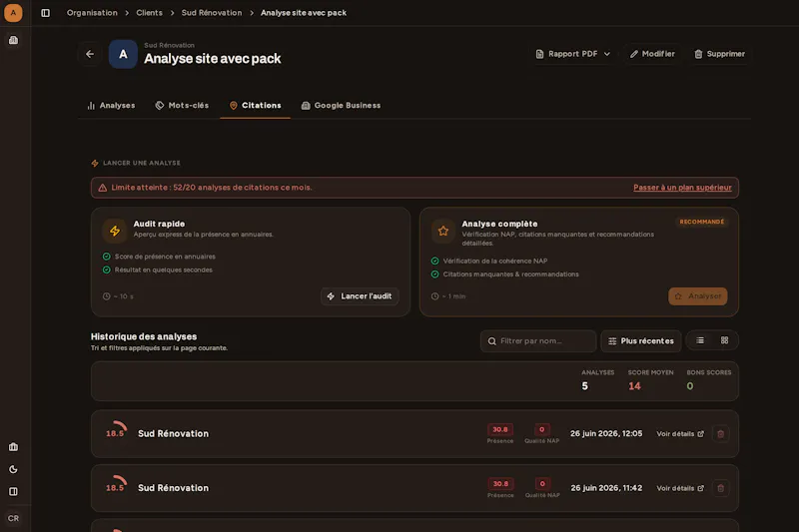Viewport: 799px width, 532px height.
Task: Open Rapport PDF dropdown
Action: point(572,54)
